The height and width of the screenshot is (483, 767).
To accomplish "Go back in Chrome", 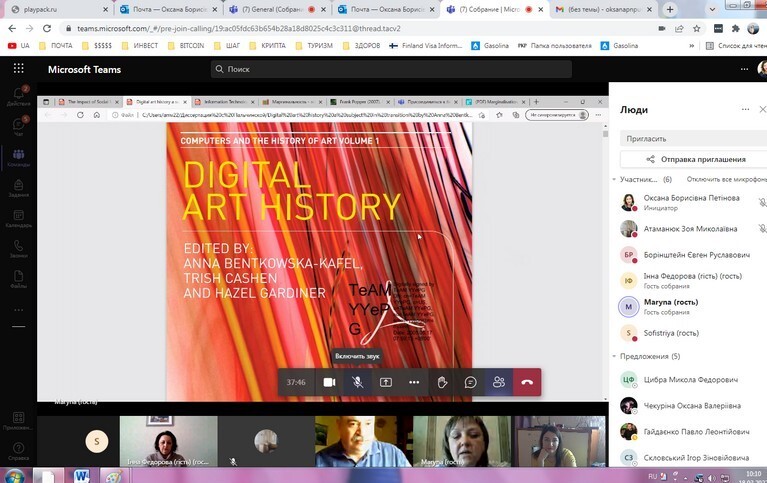I will [x=12, y=28].
